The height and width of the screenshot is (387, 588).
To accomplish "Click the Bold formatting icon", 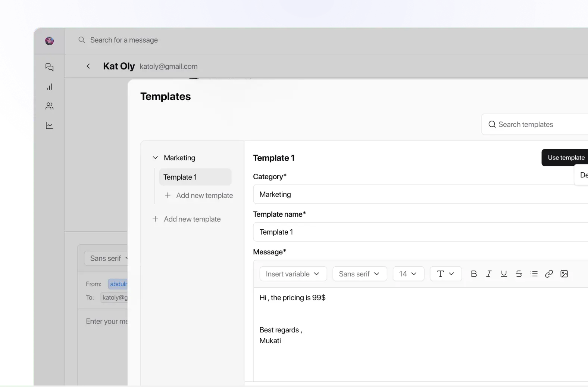I will 474,274.
